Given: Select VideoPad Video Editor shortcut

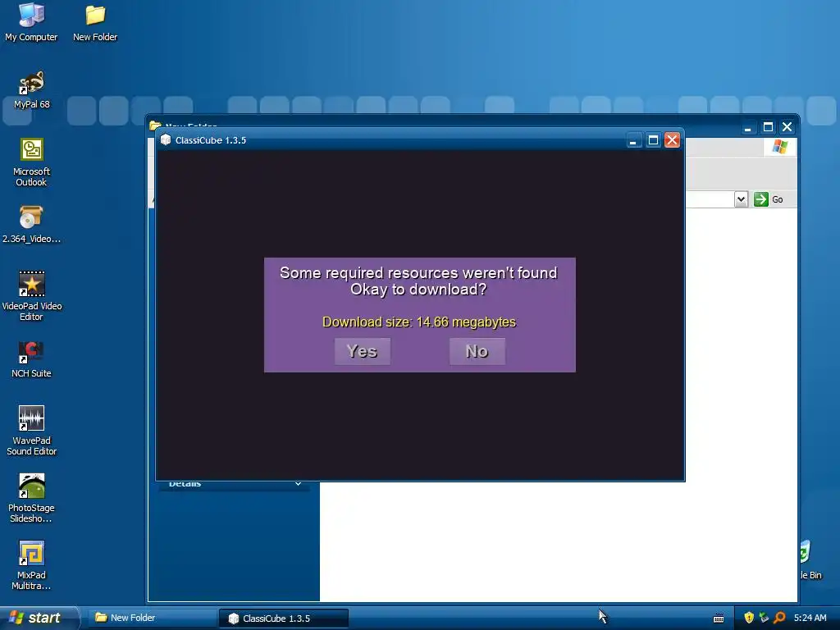Looking at the screenshot, I should click(x=32, y=296).
